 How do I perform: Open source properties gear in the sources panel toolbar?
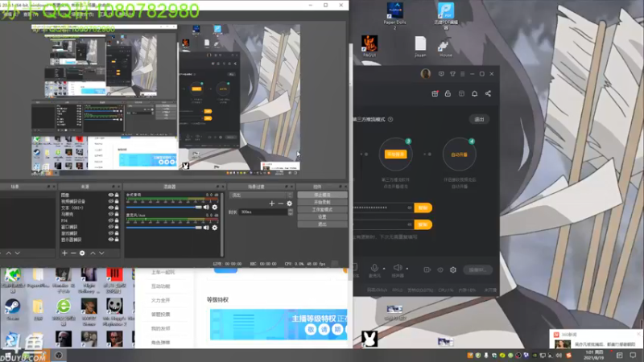coord(82,253)
